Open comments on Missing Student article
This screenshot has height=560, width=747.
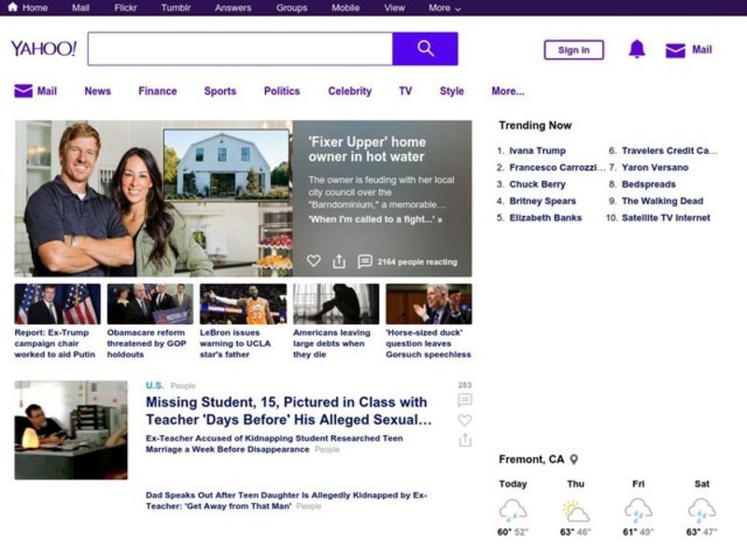click(465, 400)
